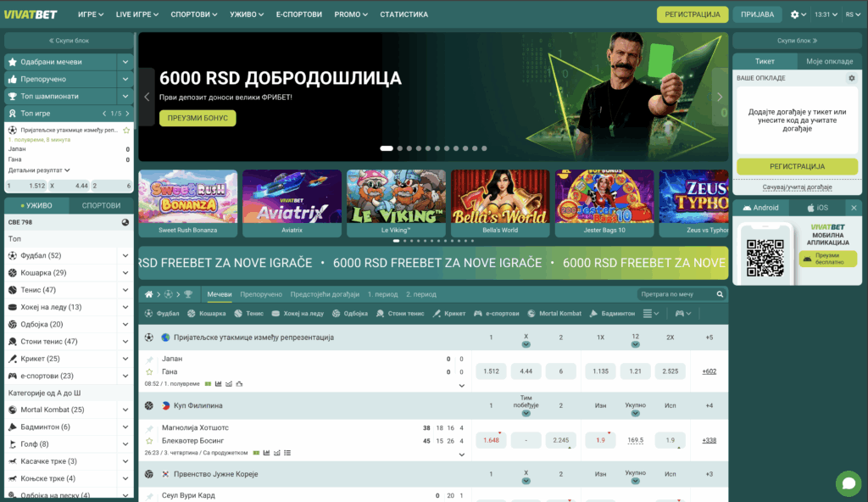Click the statistics chart icon for Јапан–Гана
This screenshot has width=868, height=502.
tap(219, 383)
